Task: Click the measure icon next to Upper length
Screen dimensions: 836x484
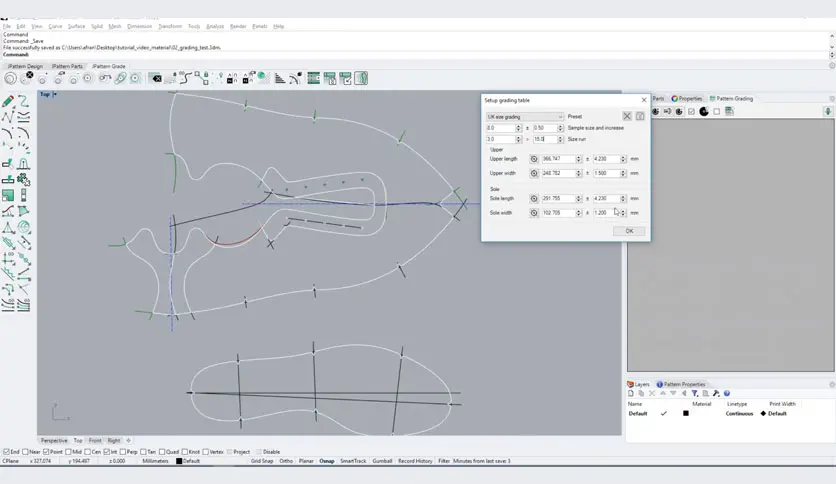Action: click(x=534, y=159)
